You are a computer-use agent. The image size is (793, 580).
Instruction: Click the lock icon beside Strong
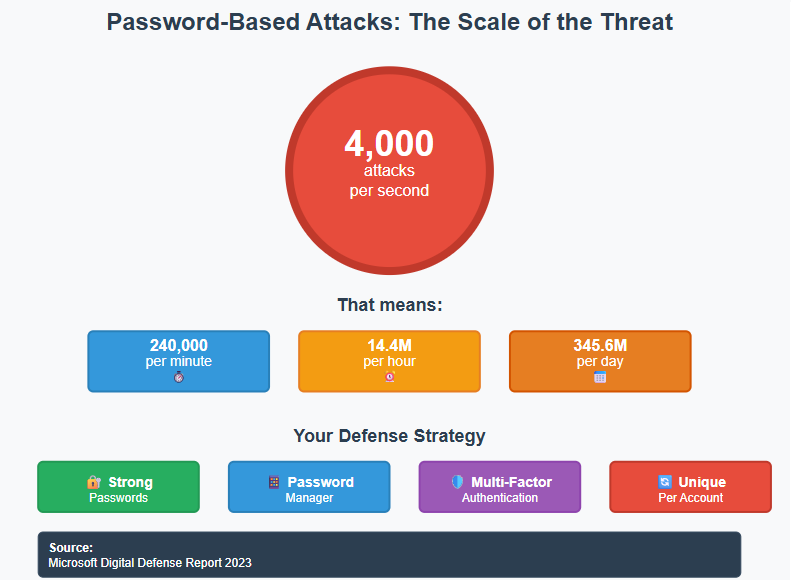point(94,482)
